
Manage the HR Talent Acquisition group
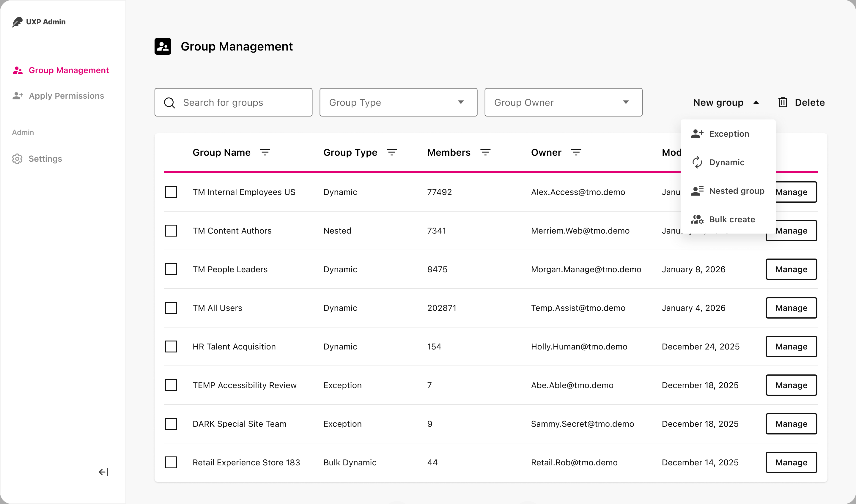coord(792,346)
